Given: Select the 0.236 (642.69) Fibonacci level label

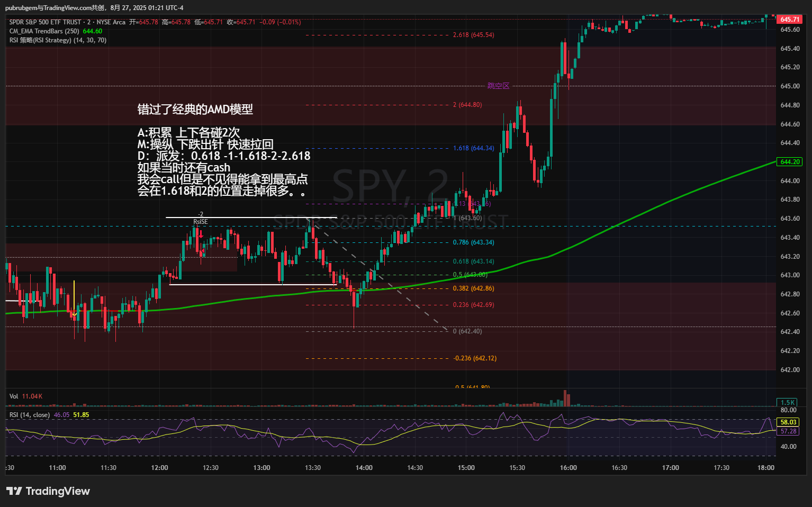Looking at the screenshot, I should [473, 305].
